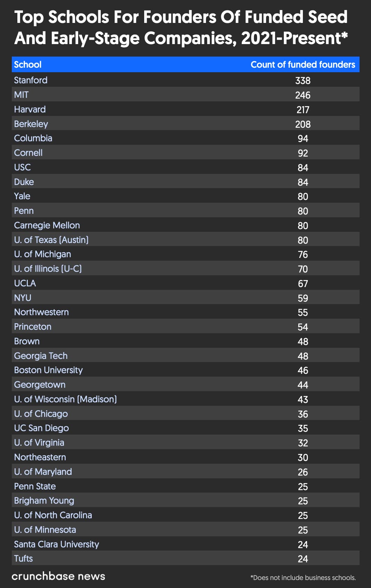Screen dimensions: 371x588
Task: Click the Tufts row label
Action: 23,558
